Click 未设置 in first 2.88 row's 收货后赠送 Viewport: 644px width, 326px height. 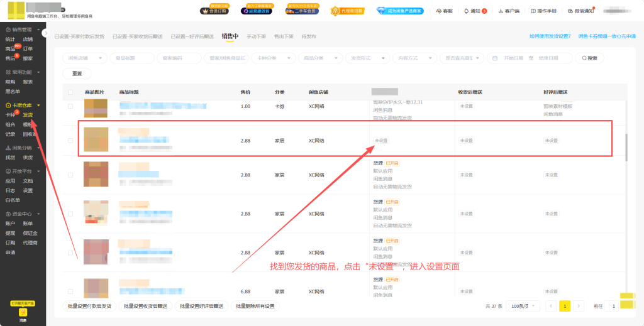tap(466, 140)
